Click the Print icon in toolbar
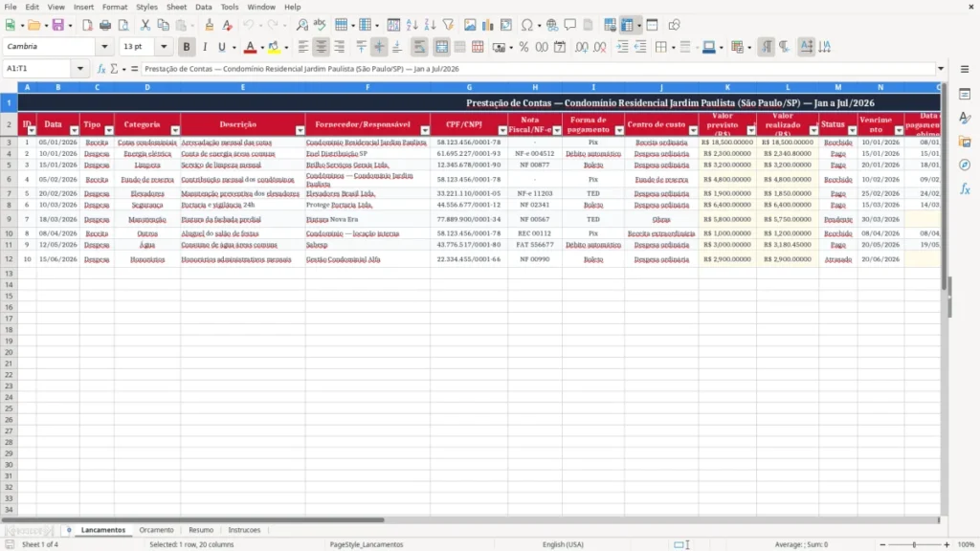980x551 pixels. pos(105,25)
